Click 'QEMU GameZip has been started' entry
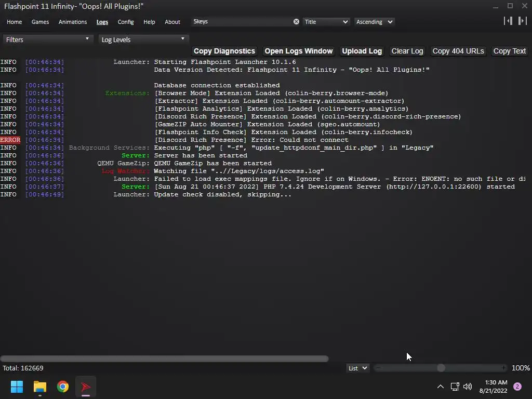532x399 pixels. tap(212, 163)
